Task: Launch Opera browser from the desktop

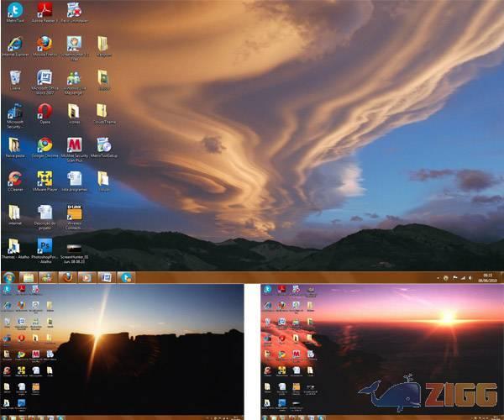Action: tap(45, 111)
